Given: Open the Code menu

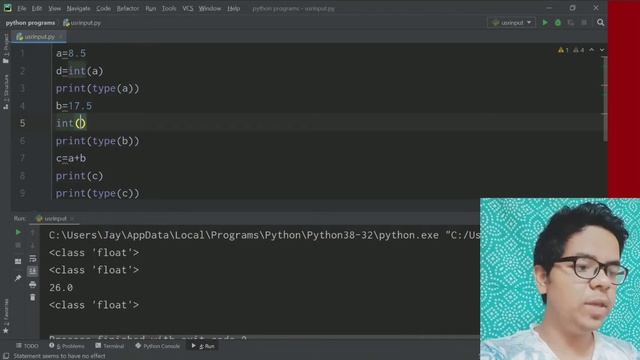Looking at the screenshot, I should pyautogui.click(x=103, y=8).
